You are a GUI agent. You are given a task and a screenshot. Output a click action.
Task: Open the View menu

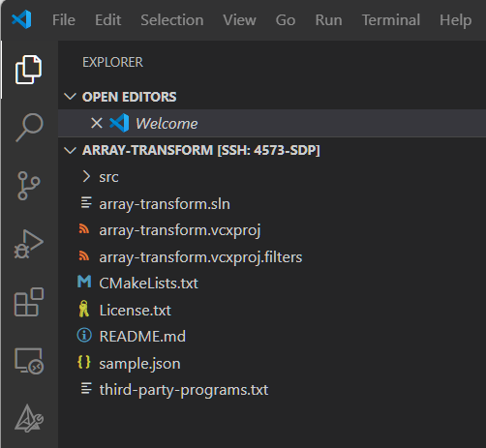coord(239,20)
